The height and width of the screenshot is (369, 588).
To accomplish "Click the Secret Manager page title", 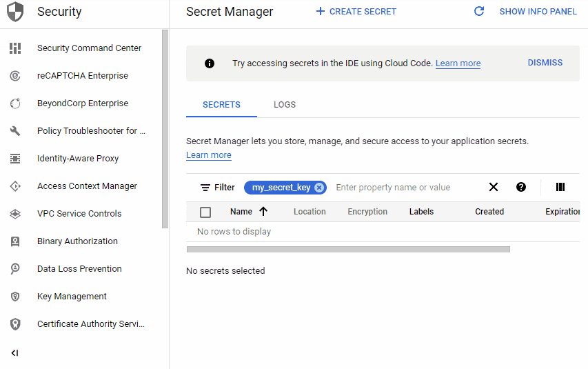I will [x=230, y=12].
